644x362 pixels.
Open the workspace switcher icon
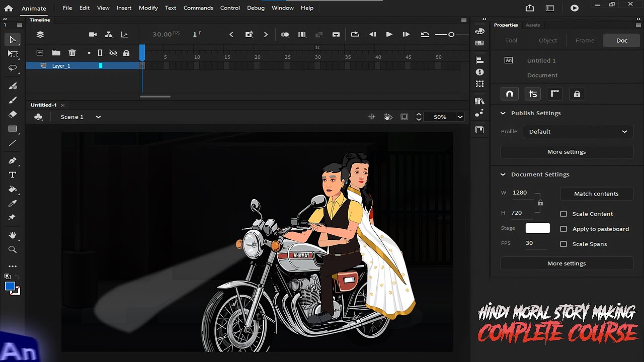tap(550, 8)
